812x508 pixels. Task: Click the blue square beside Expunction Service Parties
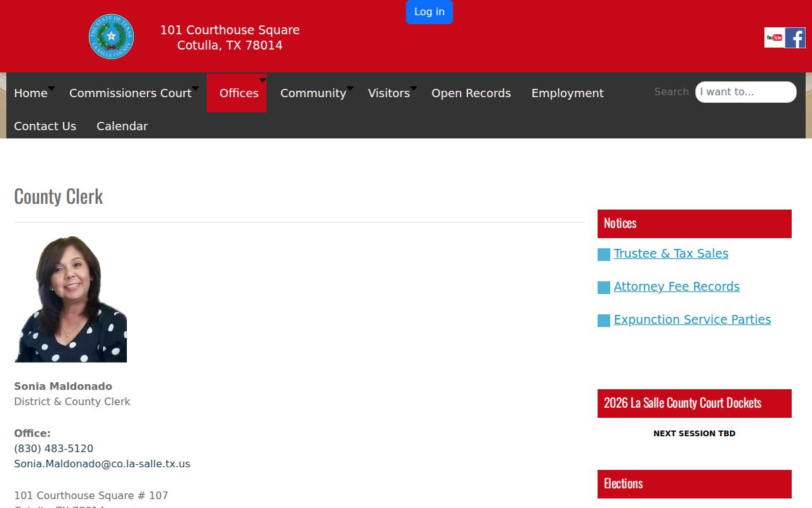pyautogui.click(x=604, y=321)
